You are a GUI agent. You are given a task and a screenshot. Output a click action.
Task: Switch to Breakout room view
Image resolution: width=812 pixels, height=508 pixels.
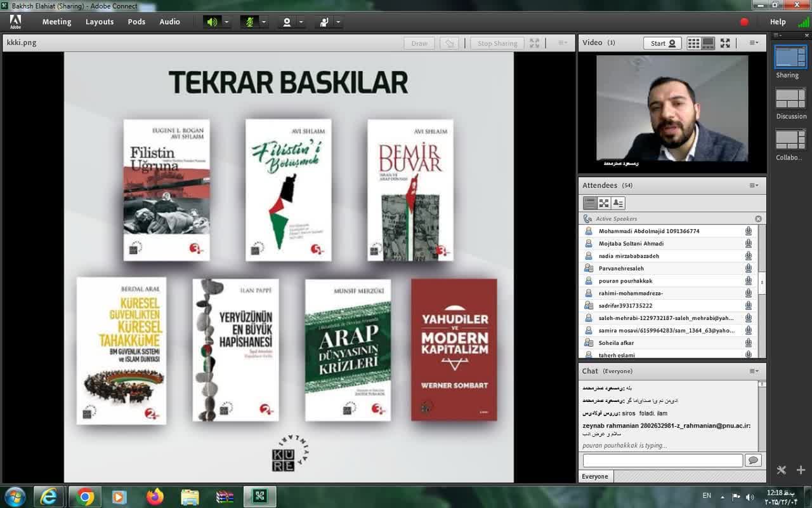click(604, 203)
